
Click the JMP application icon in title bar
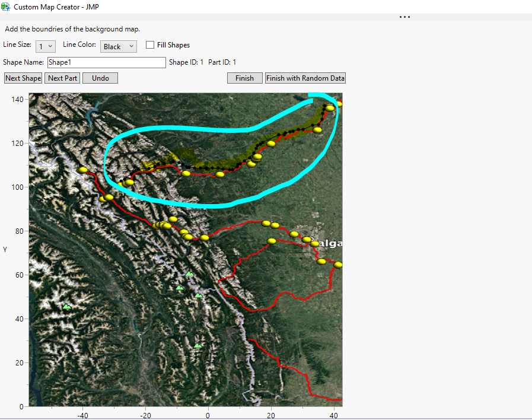tap(6, 7)
